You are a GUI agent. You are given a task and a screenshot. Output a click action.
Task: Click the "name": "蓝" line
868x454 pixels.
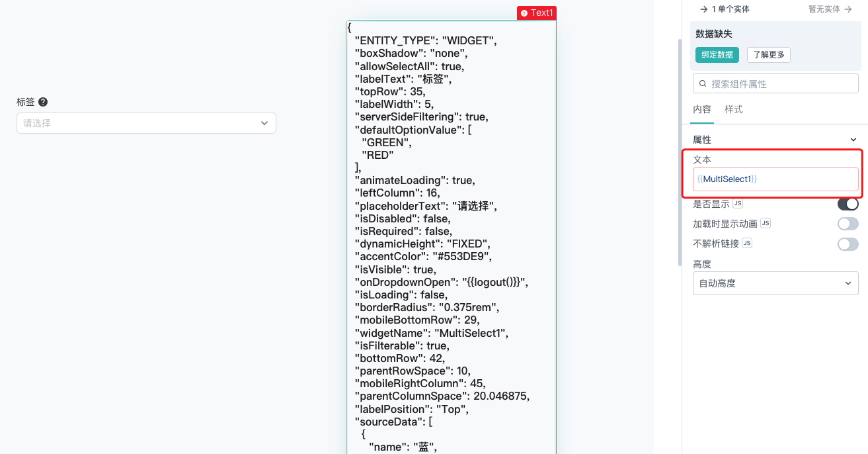click(x=403, y=447)
